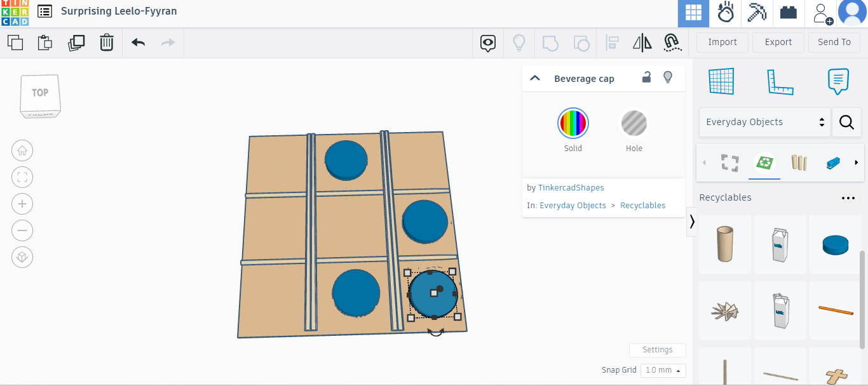Click the Export button
This screenshot has width=868, height=386.
click(x=778, y=42)
